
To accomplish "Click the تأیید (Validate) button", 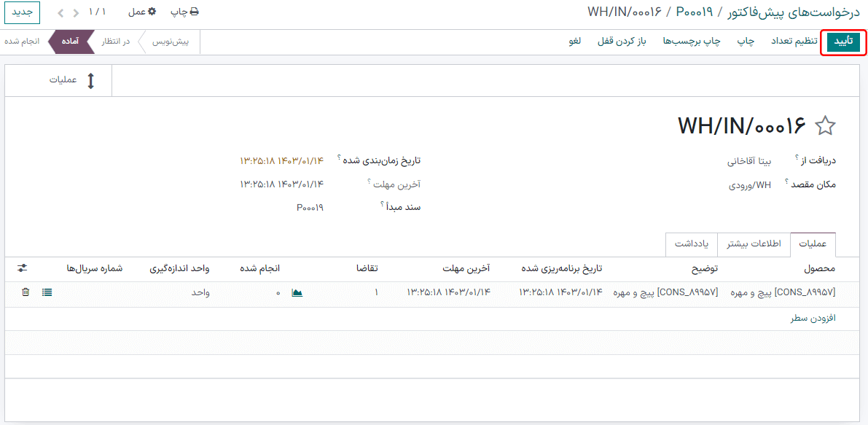I will pyautogui.click(x=843, y=42).
